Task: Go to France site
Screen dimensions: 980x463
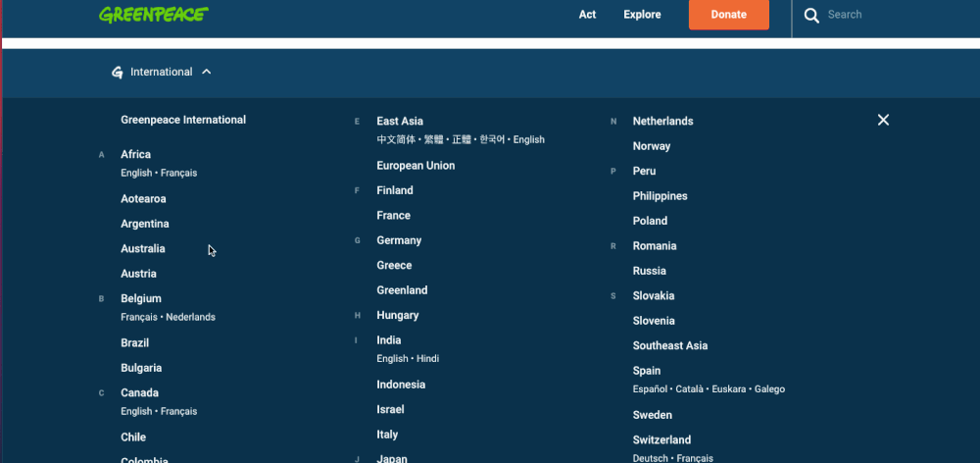Action: 393,215
